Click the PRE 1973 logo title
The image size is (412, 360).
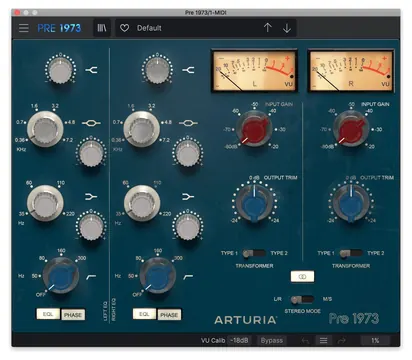click(59, 28)
